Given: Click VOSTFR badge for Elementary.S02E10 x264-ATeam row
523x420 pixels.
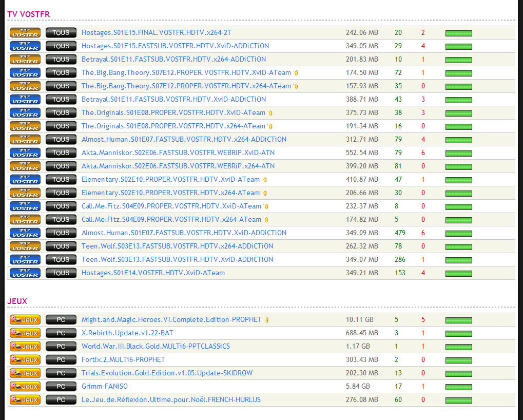Looking at the screenshot, I should (x=25, y=193).
